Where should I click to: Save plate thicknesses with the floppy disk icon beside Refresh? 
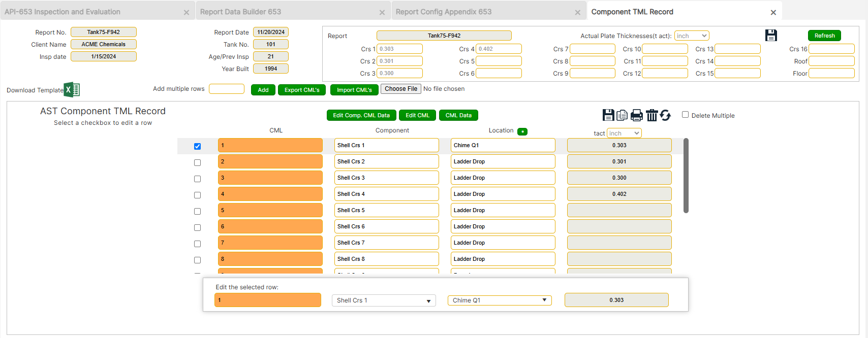(x=771, y=36)
